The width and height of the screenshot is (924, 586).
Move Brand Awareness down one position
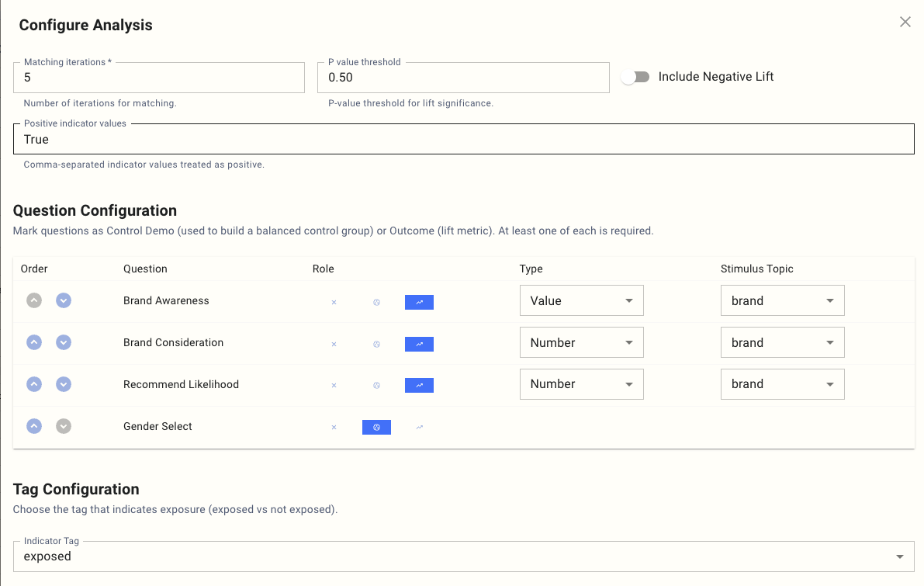point(64,300)
